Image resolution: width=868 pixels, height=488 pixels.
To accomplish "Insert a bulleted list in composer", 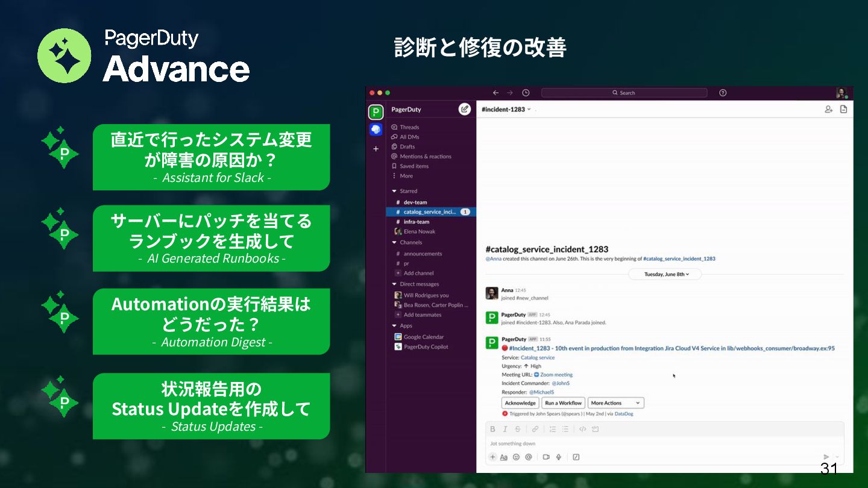I will (565, 429).
